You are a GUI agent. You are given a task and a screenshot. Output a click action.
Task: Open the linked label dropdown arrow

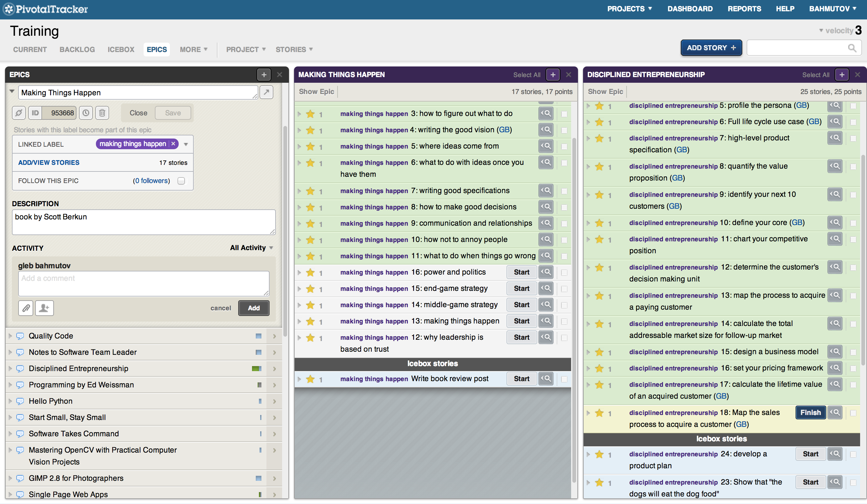(x=186, y=144)
